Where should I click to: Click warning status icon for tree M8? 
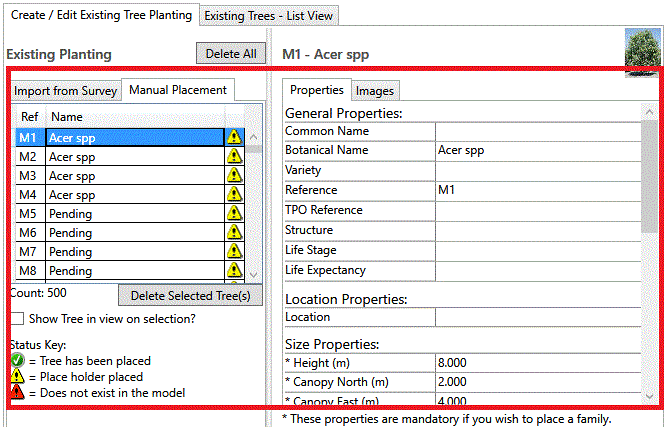(234, 271)
